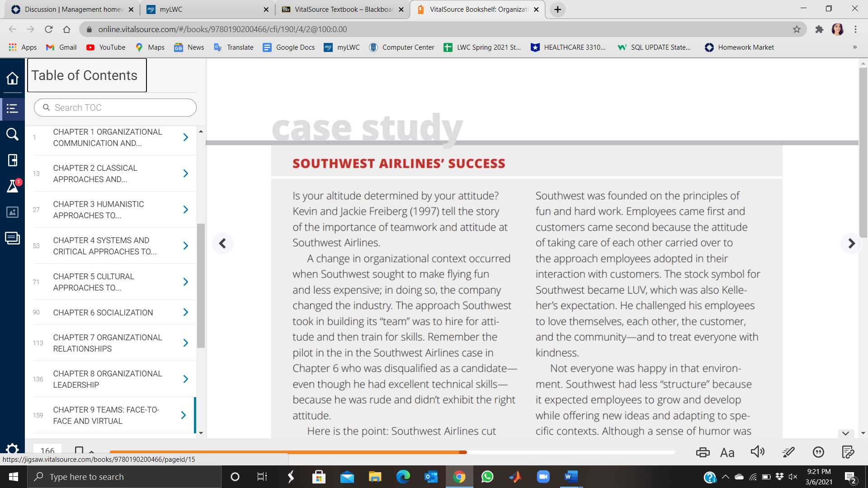Open Chapter 1 Organizational Communication entry
The height and width of the screenshot is (488, 868).
[108, 137]
